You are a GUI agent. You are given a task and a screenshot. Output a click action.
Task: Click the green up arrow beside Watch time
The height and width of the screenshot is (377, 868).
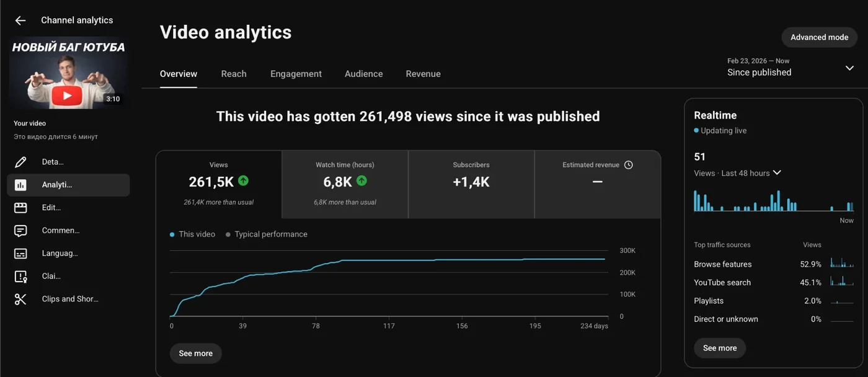361,181
